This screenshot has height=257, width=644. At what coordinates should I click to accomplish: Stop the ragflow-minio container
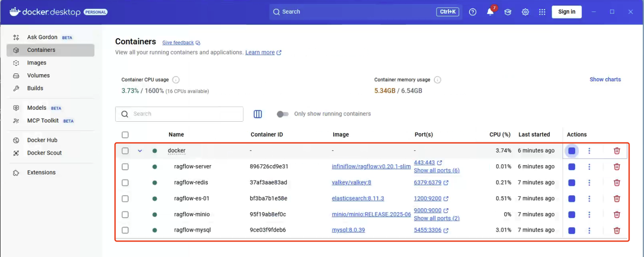(x=571, y=215)
